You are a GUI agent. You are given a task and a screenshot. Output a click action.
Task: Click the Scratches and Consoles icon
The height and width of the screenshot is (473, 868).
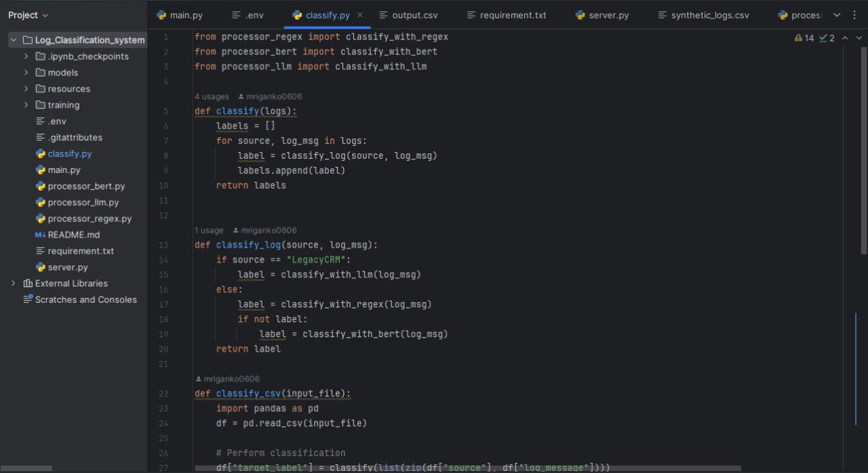(28, 300)
